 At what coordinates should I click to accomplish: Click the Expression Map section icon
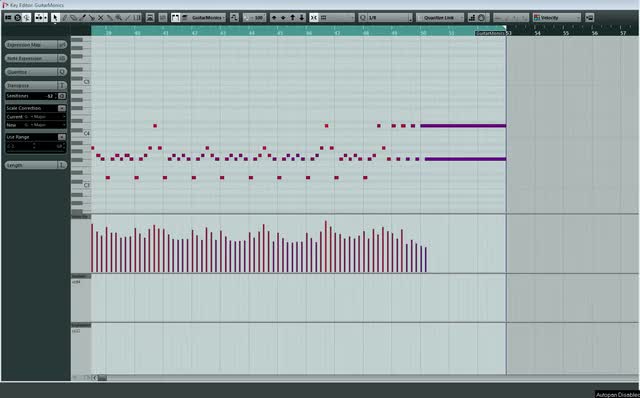(x=62, y=45)
